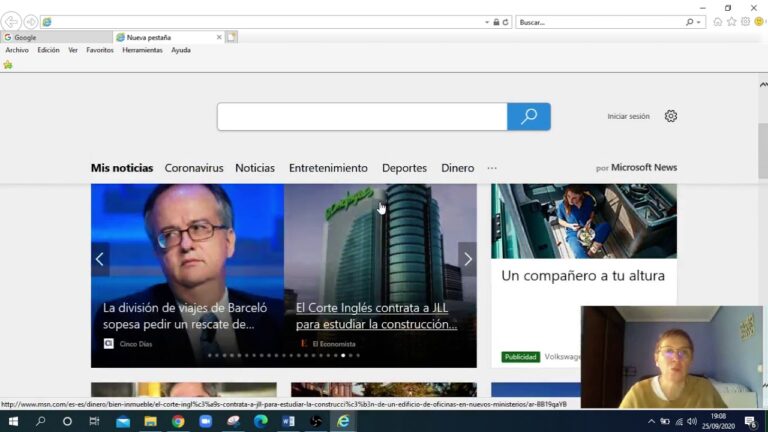Viewport: 768px width, 432px height.
Task: Open the Windows Start menu
Action: [x=13, y=421]
